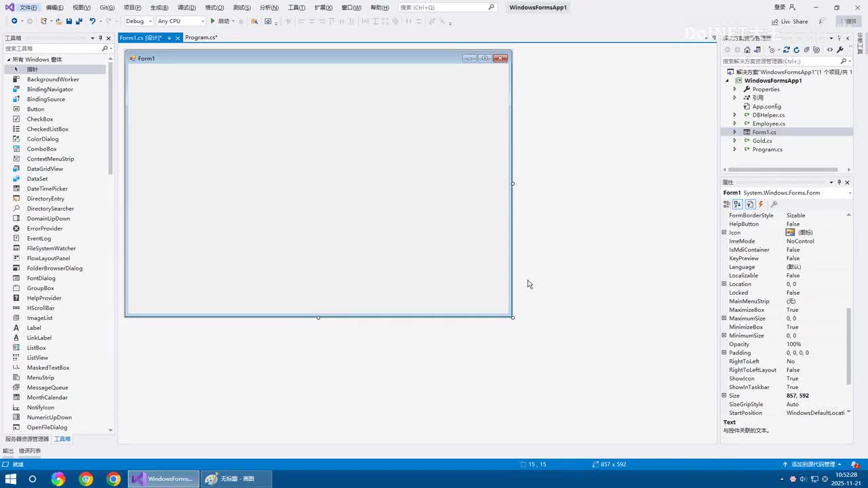Click the Save icon in the toolbar
Viewport: 868px width, 488px height.
[69, 21]
